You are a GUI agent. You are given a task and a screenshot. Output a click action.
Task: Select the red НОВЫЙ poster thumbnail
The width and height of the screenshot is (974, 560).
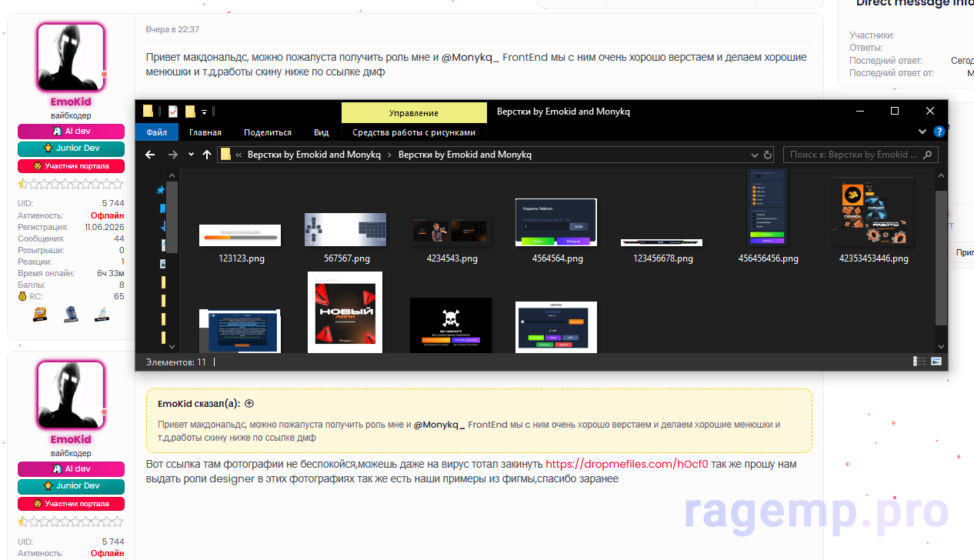(x=345, y=312)
